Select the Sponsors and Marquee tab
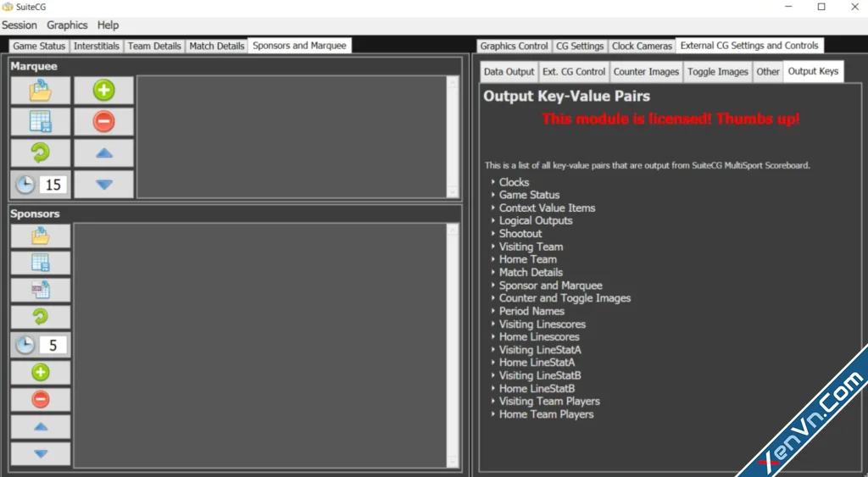The height and width of the screenshot is (477, 868). [299, 46]
